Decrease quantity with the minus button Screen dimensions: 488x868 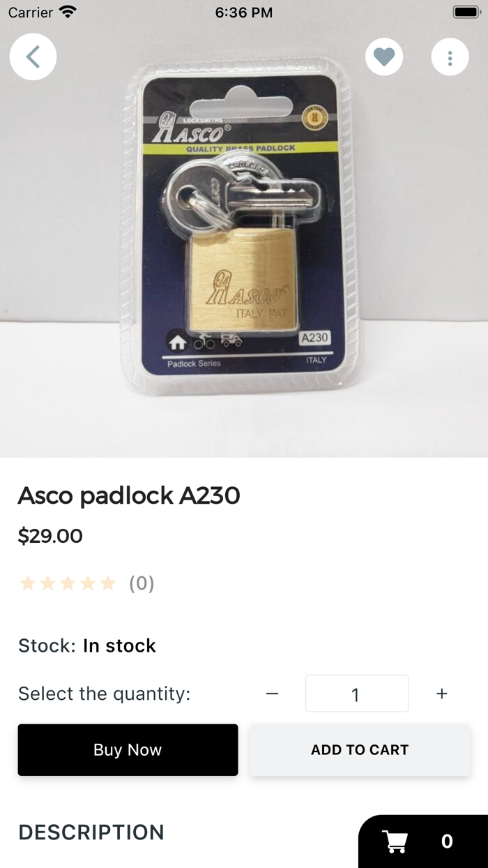click(272, 694)
